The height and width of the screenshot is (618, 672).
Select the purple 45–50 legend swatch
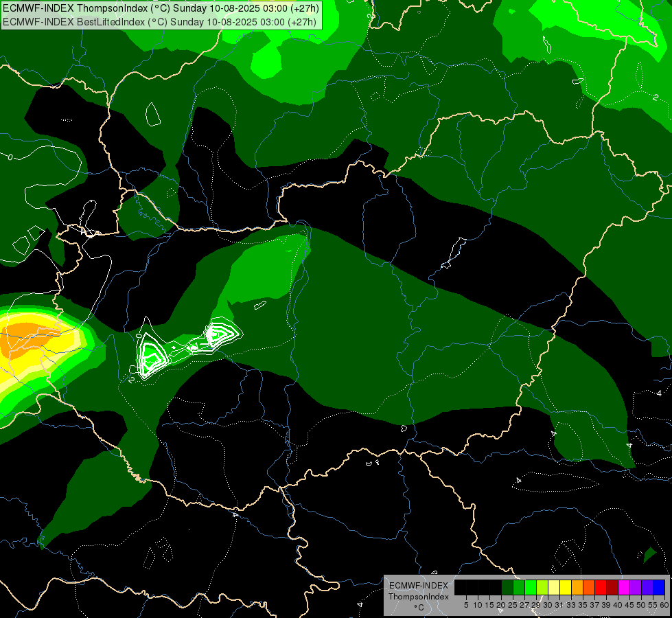(636, 587)
